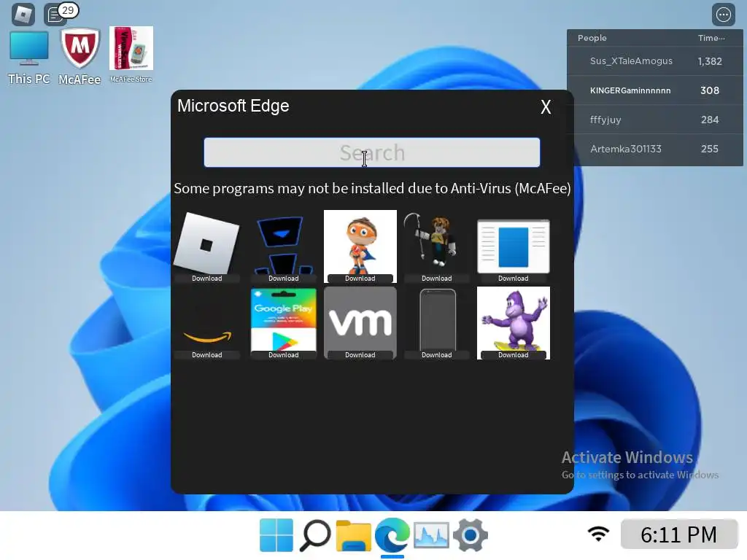747x560 pixels.
Task: Open File Explorer from the taskbar
Action: click(x=354, y=535)
